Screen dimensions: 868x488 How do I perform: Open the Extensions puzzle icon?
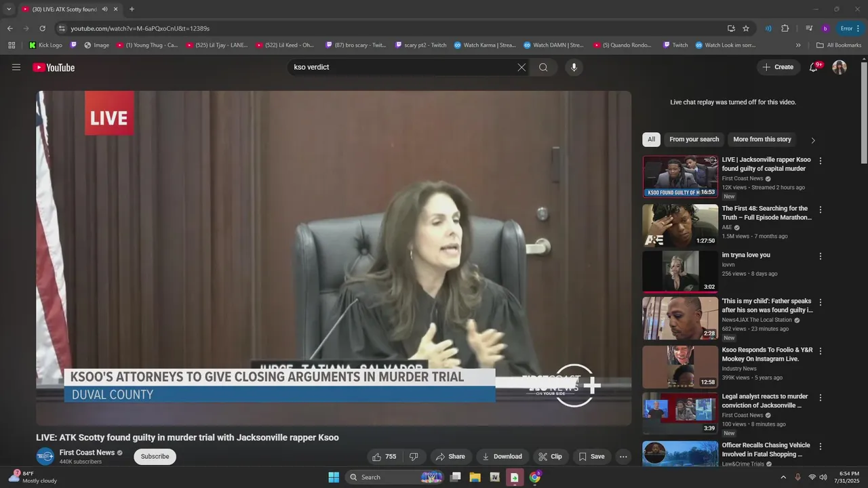785,28
